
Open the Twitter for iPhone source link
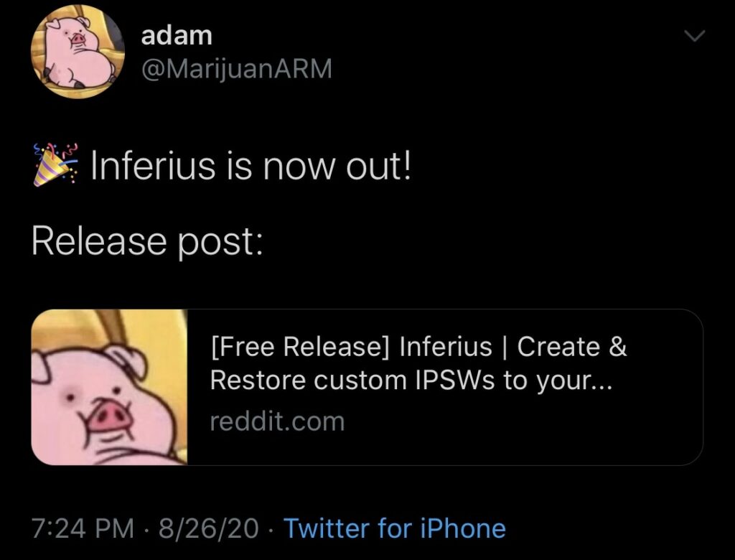coord(395,528)
